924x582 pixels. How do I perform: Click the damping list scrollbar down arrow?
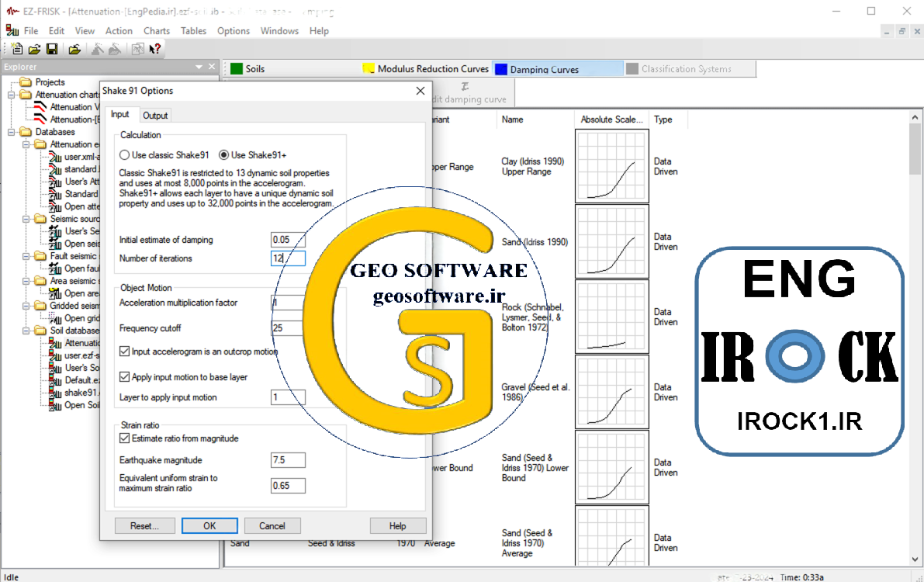[x=915, y=559]
